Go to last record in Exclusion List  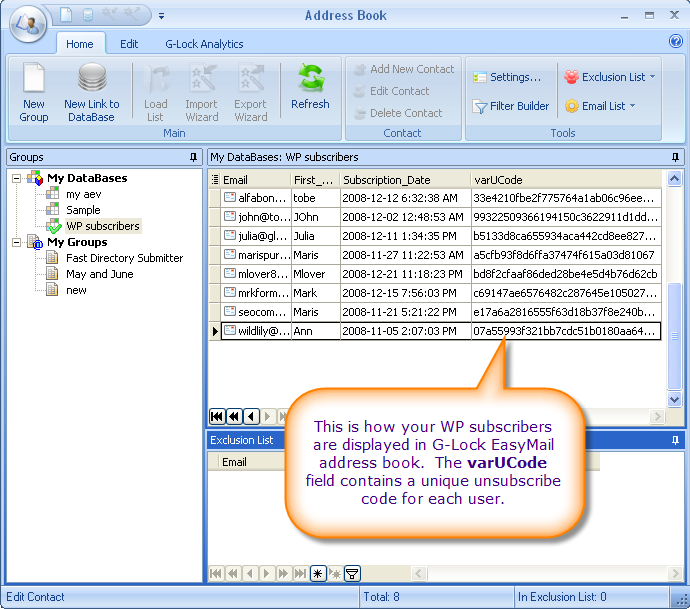[300, 573]
